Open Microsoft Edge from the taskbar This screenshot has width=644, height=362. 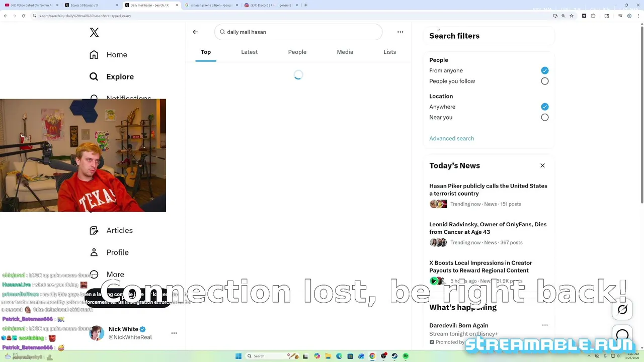click(x=339, y=356)
